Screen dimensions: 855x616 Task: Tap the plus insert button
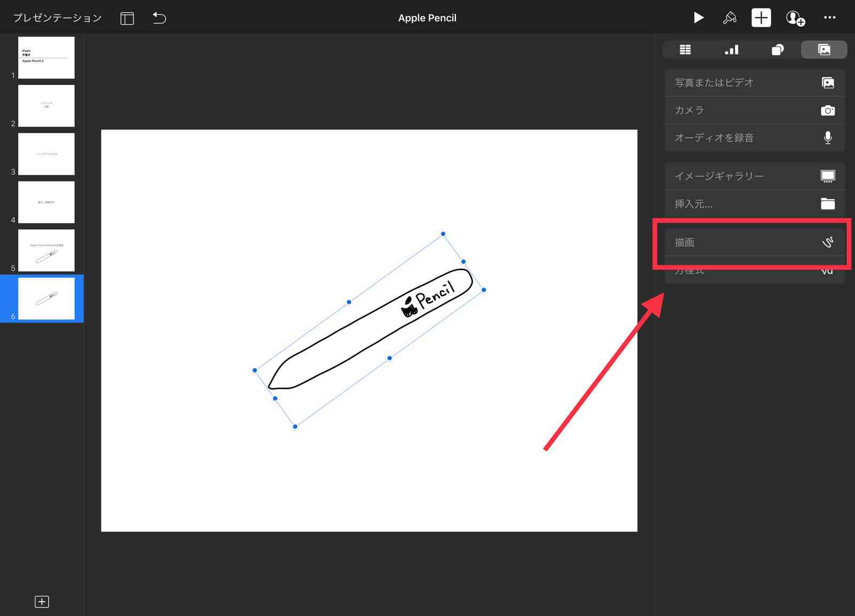coord(761,18)
